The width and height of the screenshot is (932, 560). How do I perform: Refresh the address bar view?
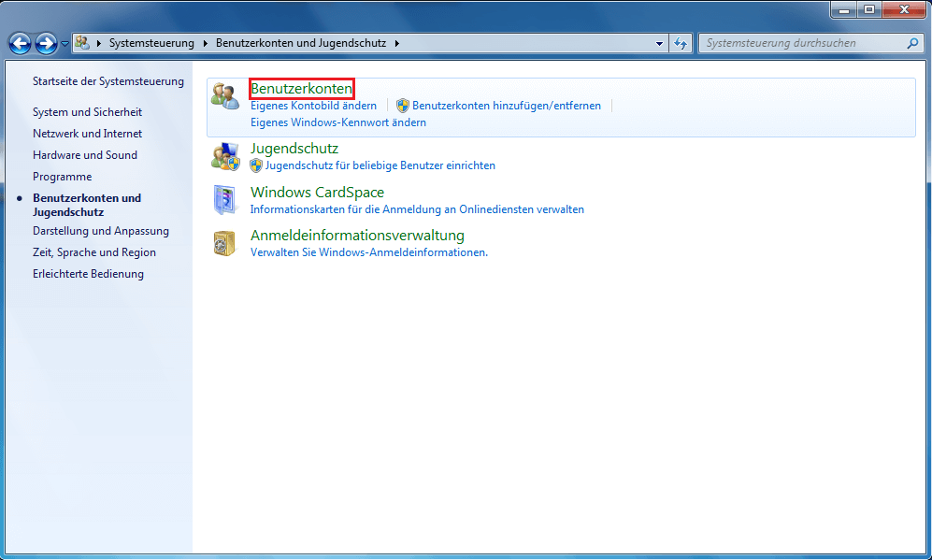pyautogui.click(x=681, y=43)
